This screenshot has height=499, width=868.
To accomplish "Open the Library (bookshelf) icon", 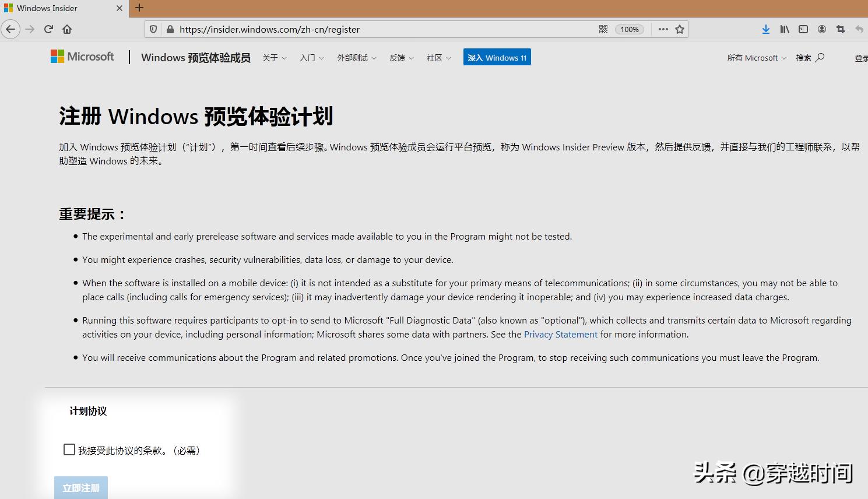I will (x=784, y=29).
